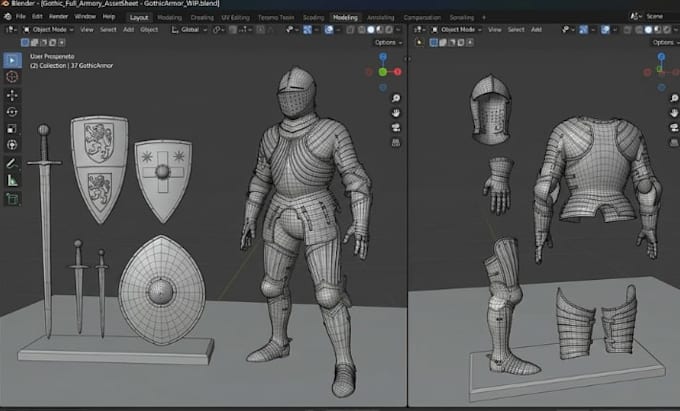Toggle perspective/orthographic grid icon

(396, 142)
